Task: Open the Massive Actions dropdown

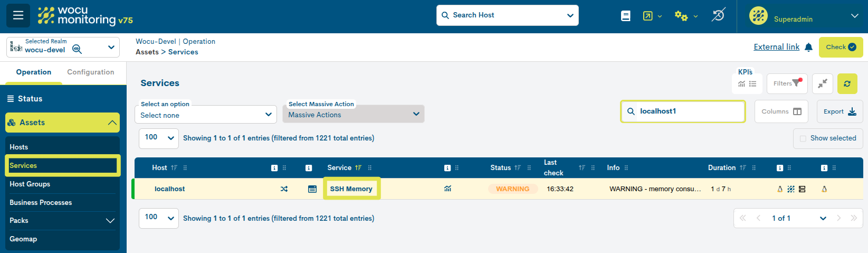Action: pos(354,114)
